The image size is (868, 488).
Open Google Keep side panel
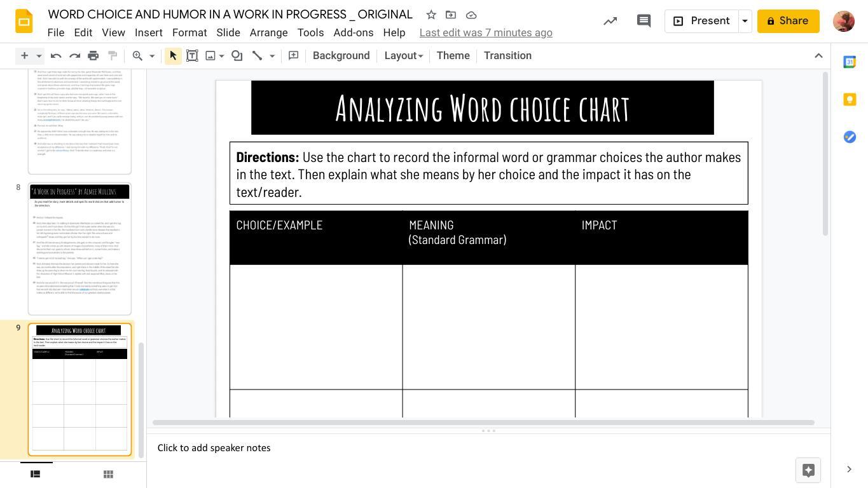pos(850,99)
